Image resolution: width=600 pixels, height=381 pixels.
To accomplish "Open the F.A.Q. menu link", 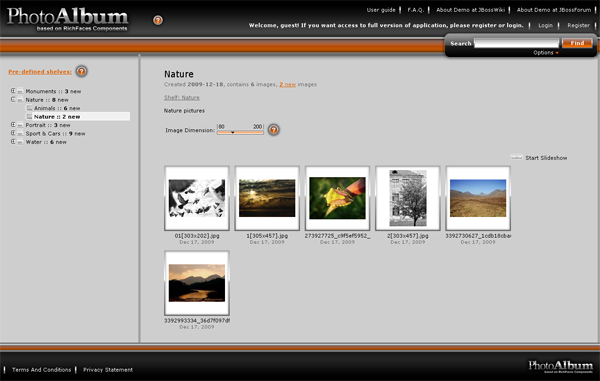I will [416, 10].
